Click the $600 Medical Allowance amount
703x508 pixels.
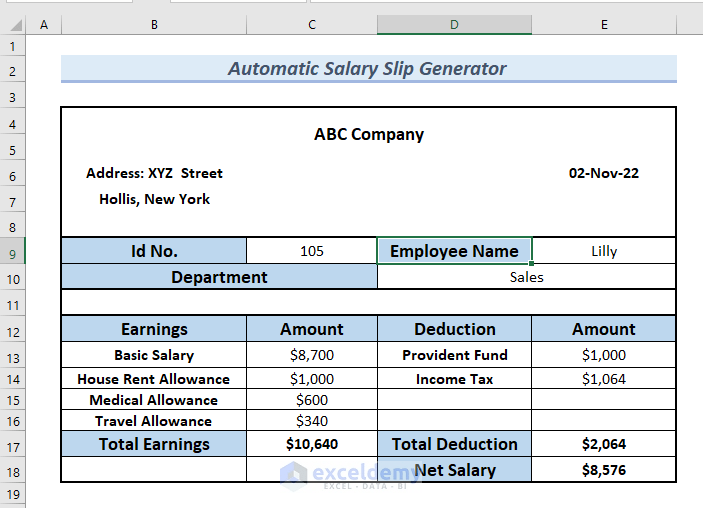pos(312,400)
